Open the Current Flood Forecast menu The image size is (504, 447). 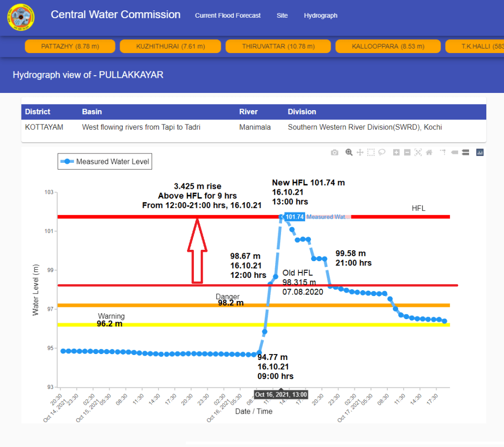point(228,16)
